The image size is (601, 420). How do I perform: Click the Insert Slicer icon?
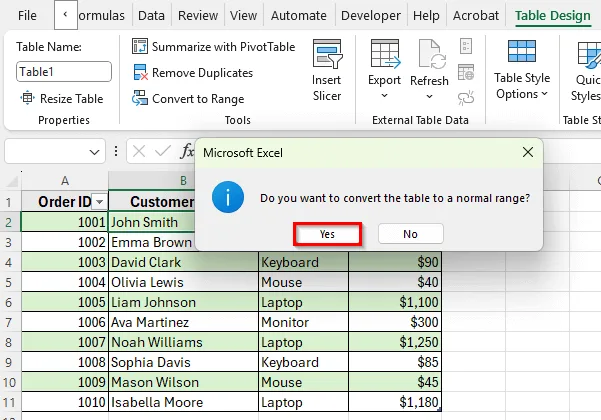[327, 54]
